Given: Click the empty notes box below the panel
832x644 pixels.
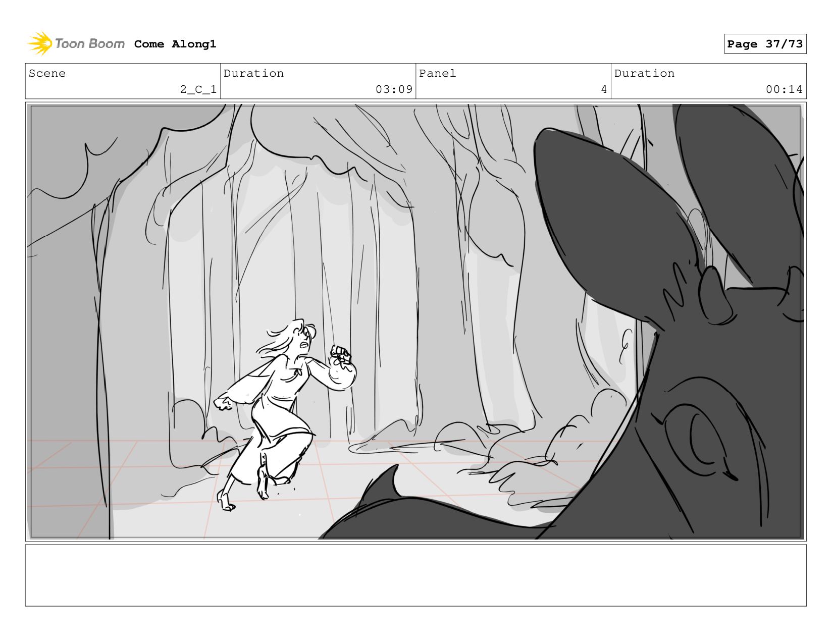Looking at the screenshot, I should (415, 575).
